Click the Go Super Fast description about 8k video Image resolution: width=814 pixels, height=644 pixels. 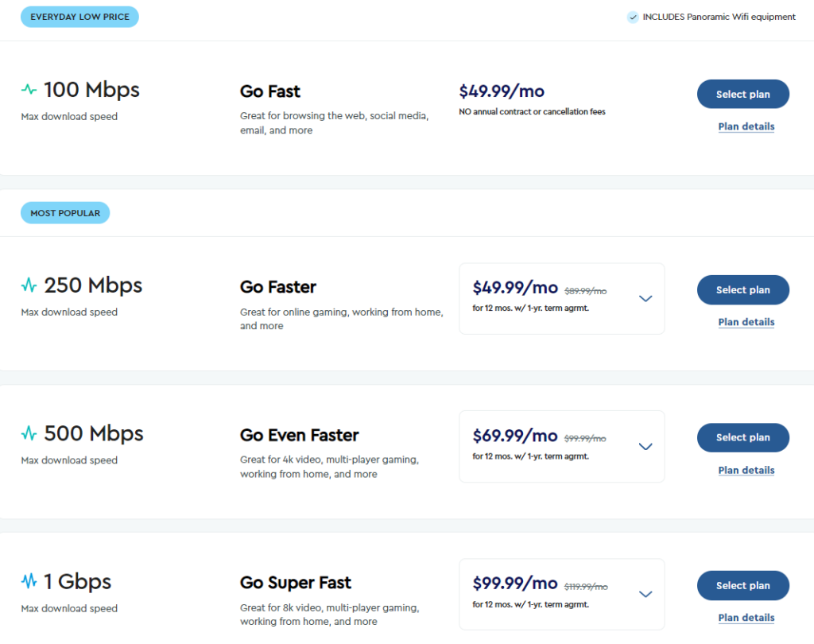[329, 615]
